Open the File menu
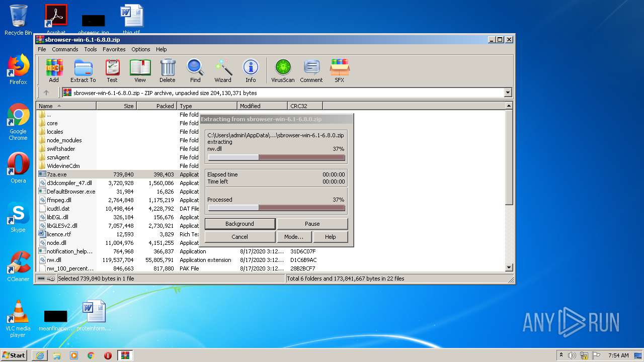Screen dimensions: 644x362 click(42, 49)
